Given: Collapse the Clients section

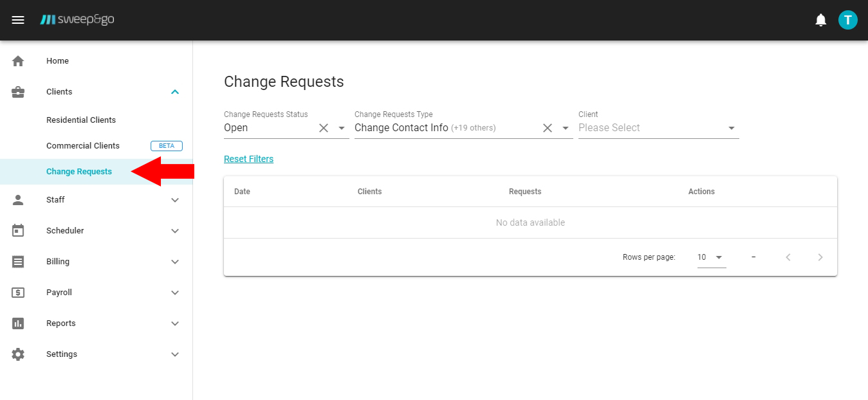Looking at the screenshot, I should [x=174, y=91].
